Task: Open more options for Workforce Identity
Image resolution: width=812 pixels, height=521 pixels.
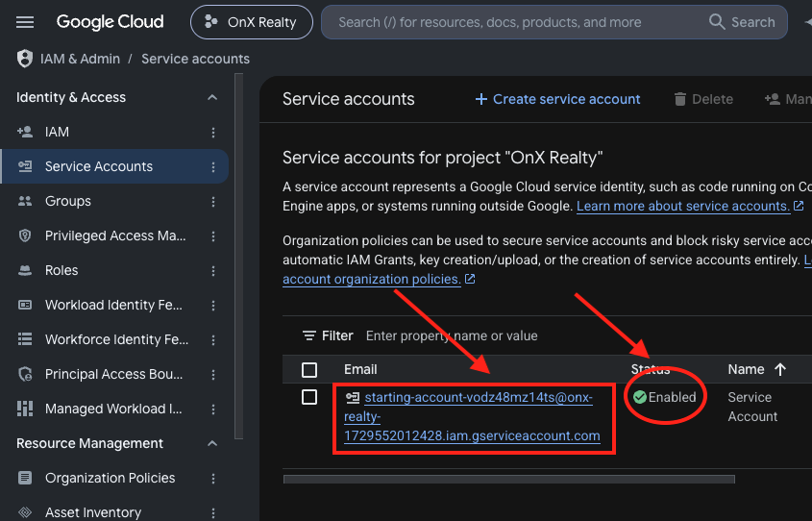Action: (x=213, y=340)
